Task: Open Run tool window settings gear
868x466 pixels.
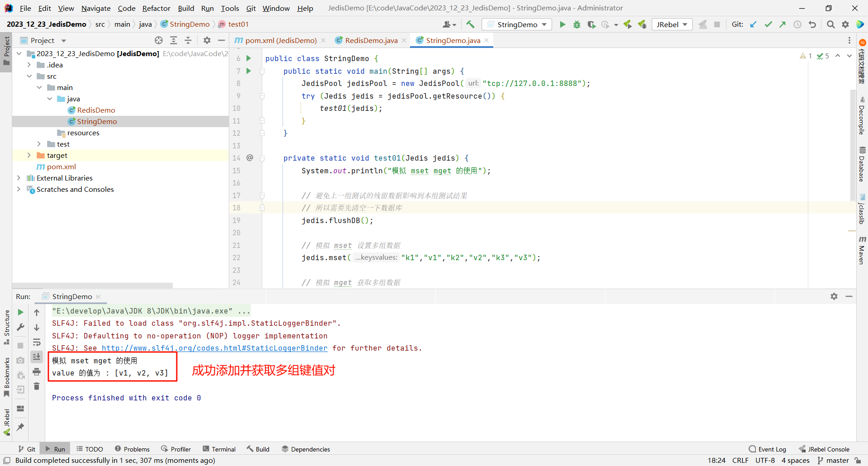Action: click(x=834, y=296)
